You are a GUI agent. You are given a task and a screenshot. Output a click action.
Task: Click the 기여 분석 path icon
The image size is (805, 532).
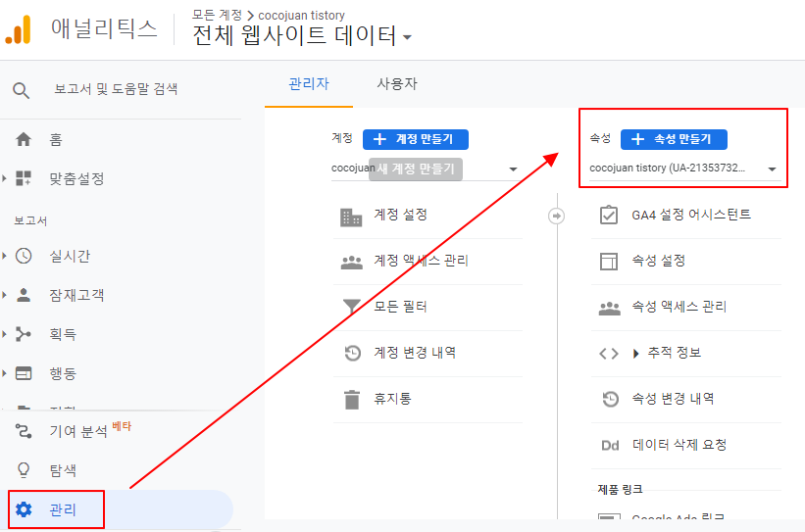[x=24, y=431]
